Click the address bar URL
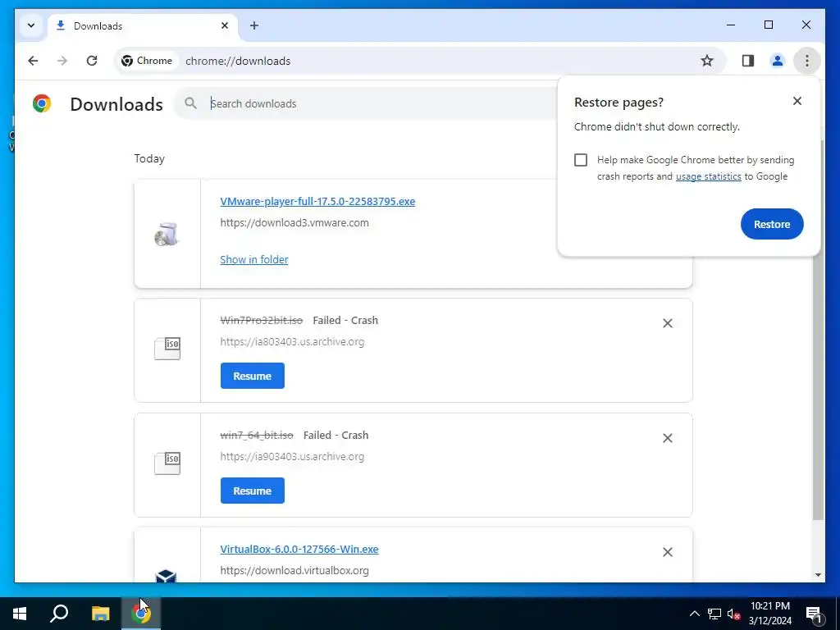Image resolution: width=840 pixels, height=630 pixels. tap(238, 61)
